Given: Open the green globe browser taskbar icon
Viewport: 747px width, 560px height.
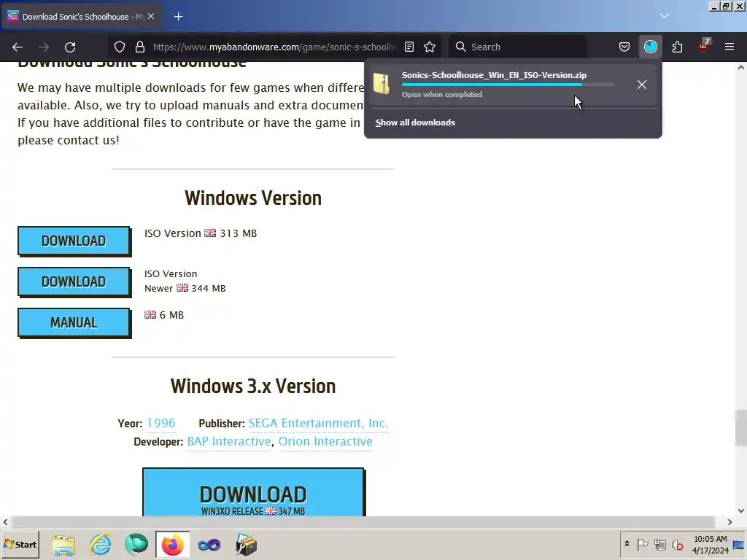Looking at the screenshot, I should point(136,545).
